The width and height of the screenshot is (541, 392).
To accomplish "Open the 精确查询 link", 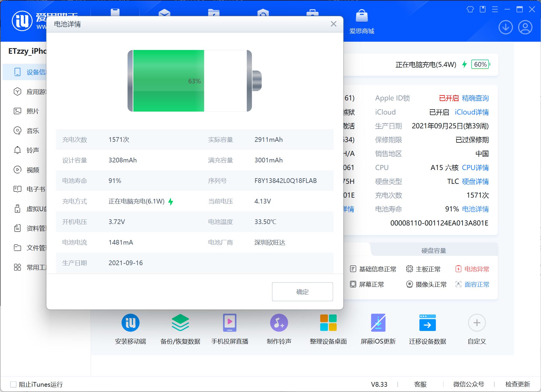I will 475,98.
